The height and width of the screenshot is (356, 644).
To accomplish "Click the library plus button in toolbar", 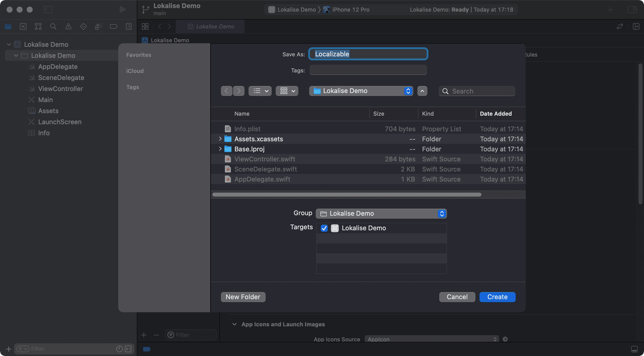I will (x=610, y=9).
